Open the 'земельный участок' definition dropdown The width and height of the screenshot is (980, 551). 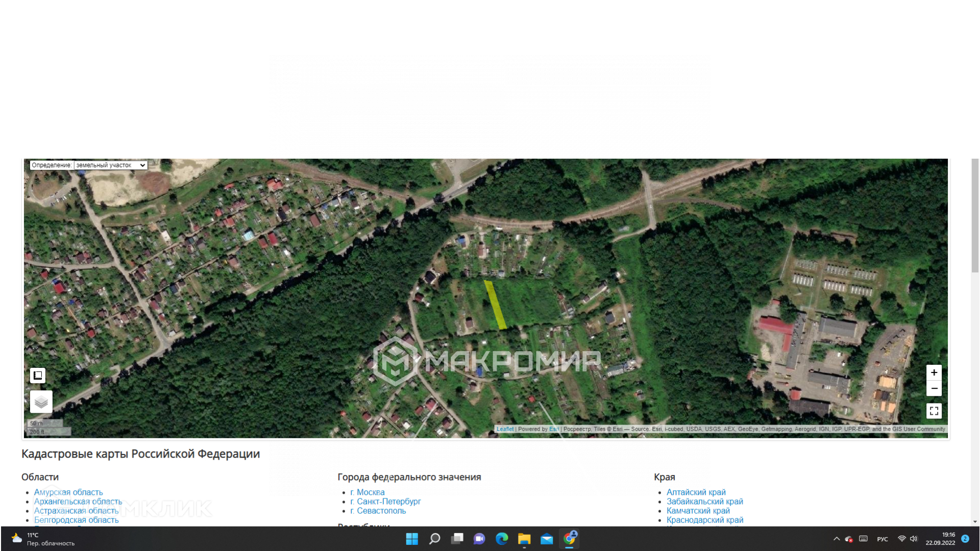pos(111,165)
